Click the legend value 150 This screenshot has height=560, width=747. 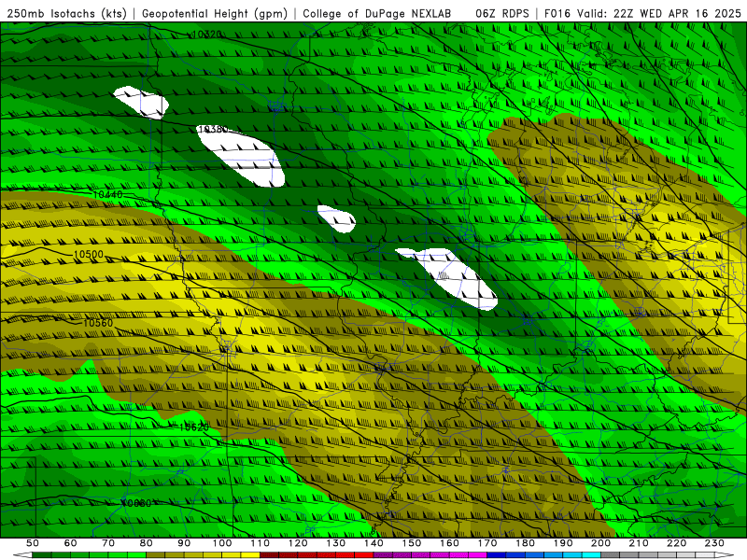click(x=412, y=543)
